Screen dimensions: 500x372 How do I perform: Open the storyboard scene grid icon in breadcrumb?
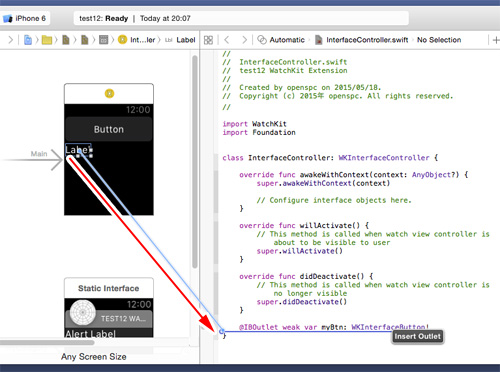click(x=104, y=40)
